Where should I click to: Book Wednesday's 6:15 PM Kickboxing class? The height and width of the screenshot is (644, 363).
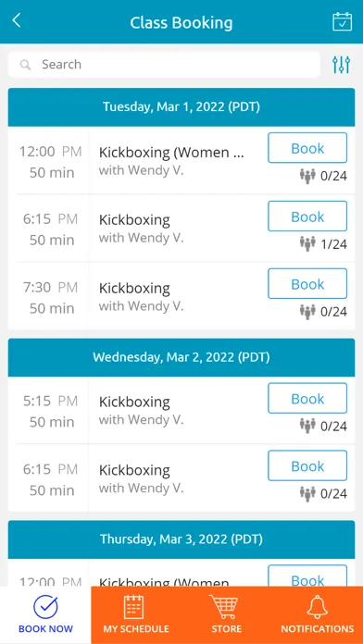(x=307, y=465)
